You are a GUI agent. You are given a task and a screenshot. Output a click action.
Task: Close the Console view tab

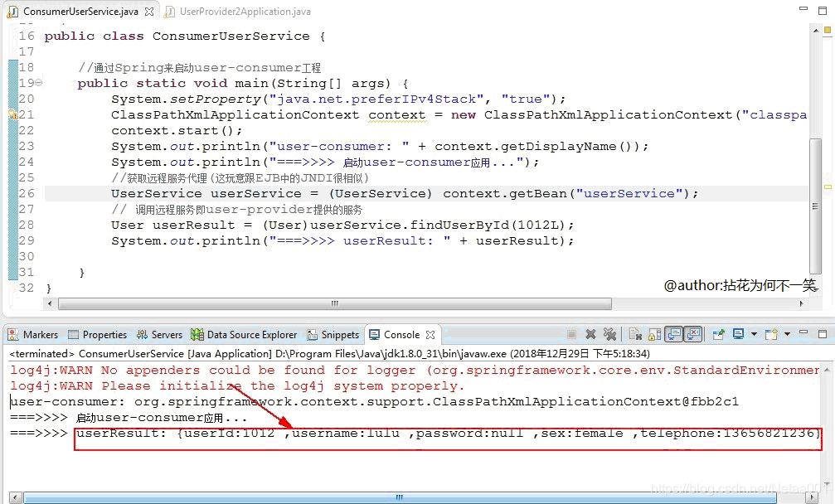(430, 335)
